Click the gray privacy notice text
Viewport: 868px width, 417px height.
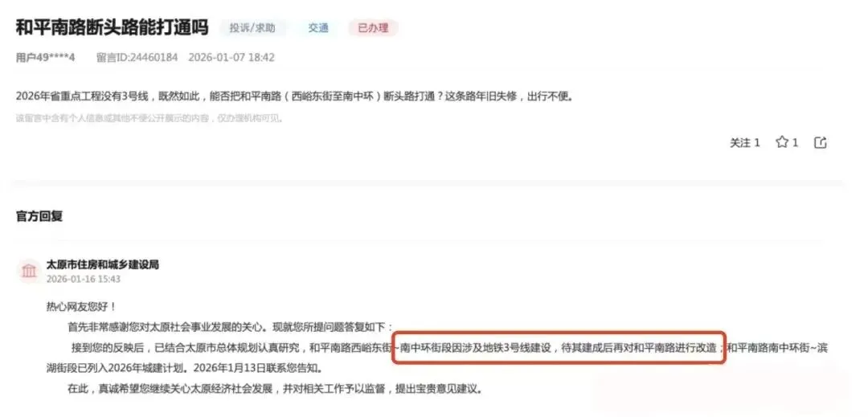click(x=149, y=118)
